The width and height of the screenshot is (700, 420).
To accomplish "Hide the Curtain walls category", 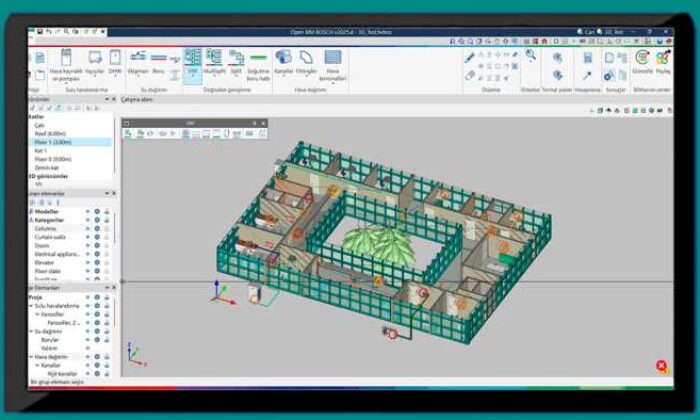I will pos(88,237).
